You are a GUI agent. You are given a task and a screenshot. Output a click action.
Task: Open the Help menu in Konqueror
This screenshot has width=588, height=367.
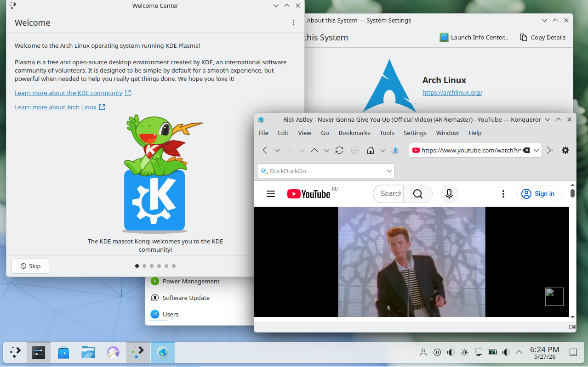475,133
